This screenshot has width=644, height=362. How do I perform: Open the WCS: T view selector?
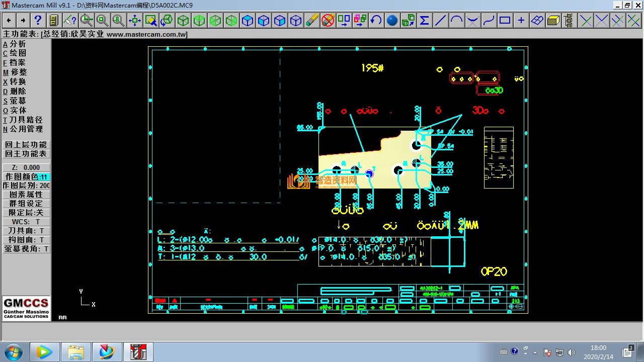[x=26, y=222]
